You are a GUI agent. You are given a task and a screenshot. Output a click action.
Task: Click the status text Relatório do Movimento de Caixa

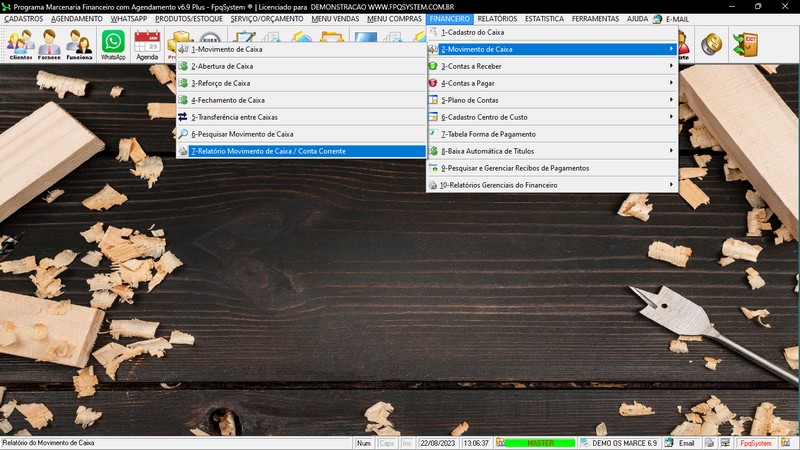coord(48,443)
